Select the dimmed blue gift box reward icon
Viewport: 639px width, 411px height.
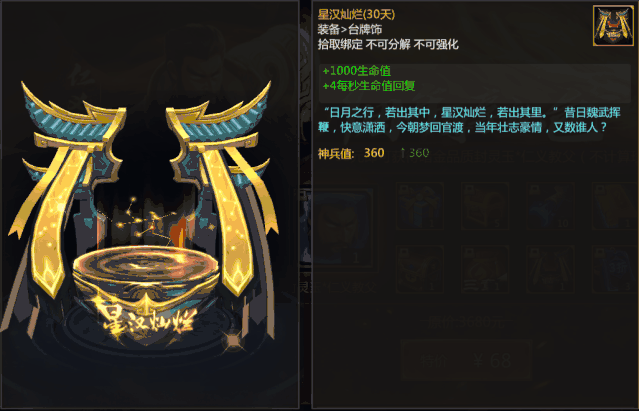[x=420, y=206]
